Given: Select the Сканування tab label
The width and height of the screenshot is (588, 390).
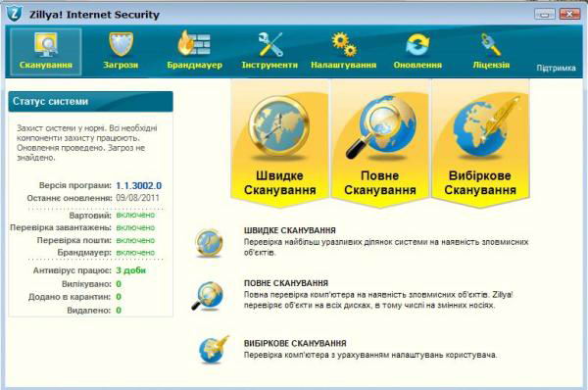Looking at the screenshot, I should 46,65.
